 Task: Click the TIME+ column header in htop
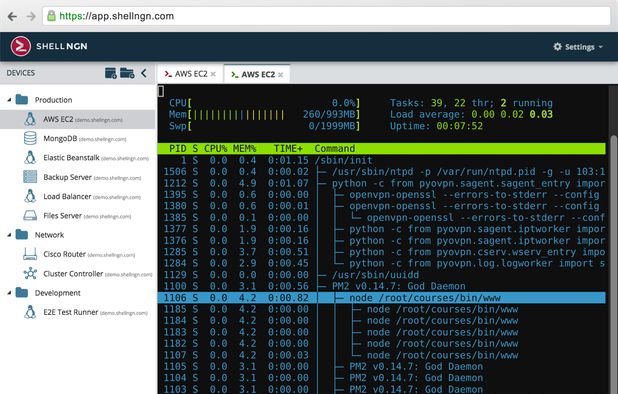[288, 149]
